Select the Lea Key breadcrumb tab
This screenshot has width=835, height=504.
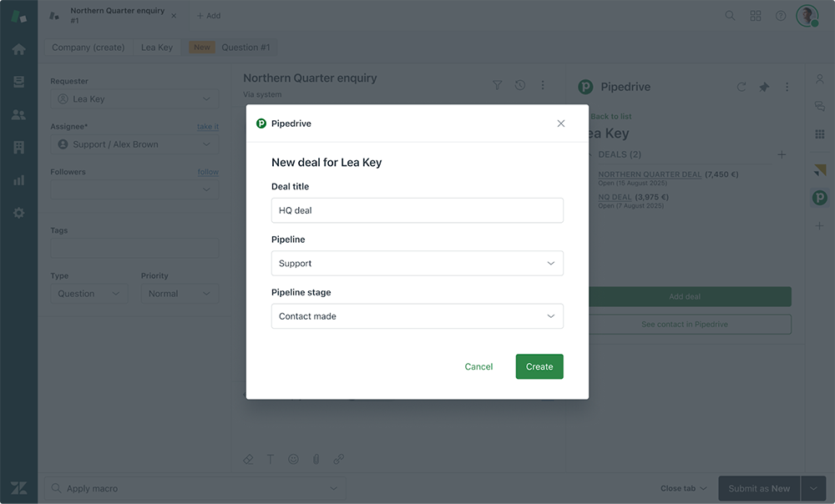point(157,48)
